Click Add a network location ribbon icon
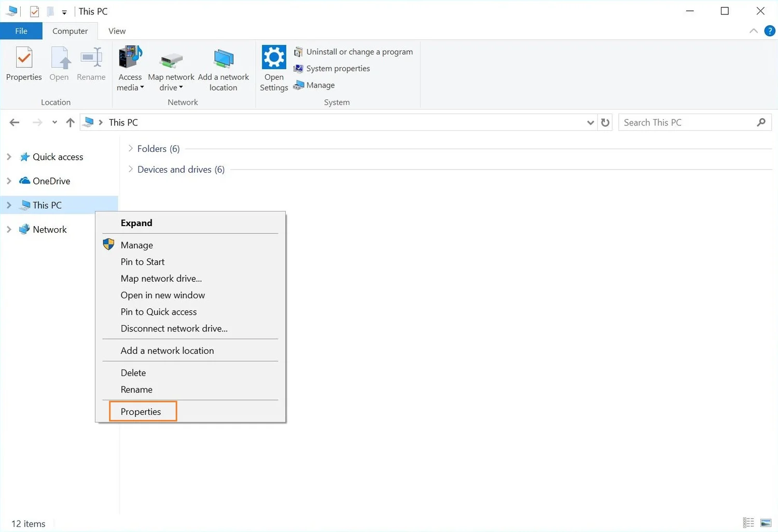 pyautogui.click(x=224, y=60)
